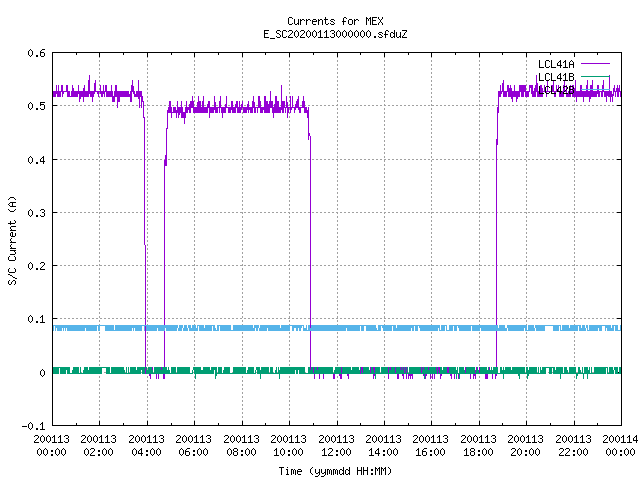Pick the green LCL41B legend line sample
The image size is (640, 480).
click(595, 76)
